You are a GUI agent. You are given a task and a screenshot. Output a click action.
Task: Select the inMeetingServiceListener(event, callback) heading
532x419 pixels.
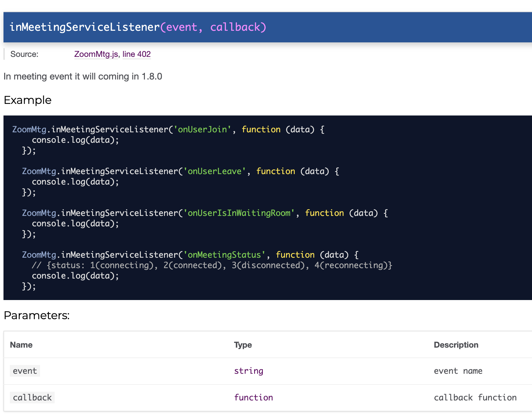(x=138, y=27)
